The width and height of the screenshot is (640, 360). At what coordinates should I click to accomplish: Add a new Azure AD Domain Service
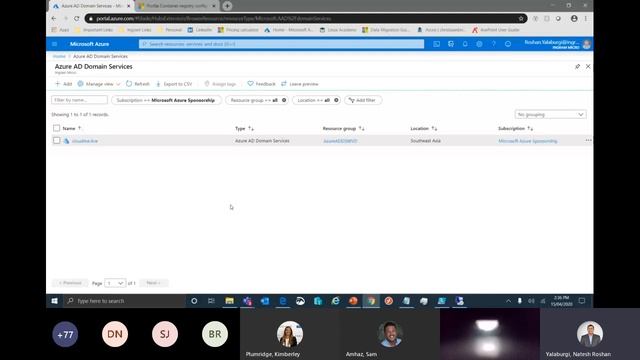click(64, 84)
